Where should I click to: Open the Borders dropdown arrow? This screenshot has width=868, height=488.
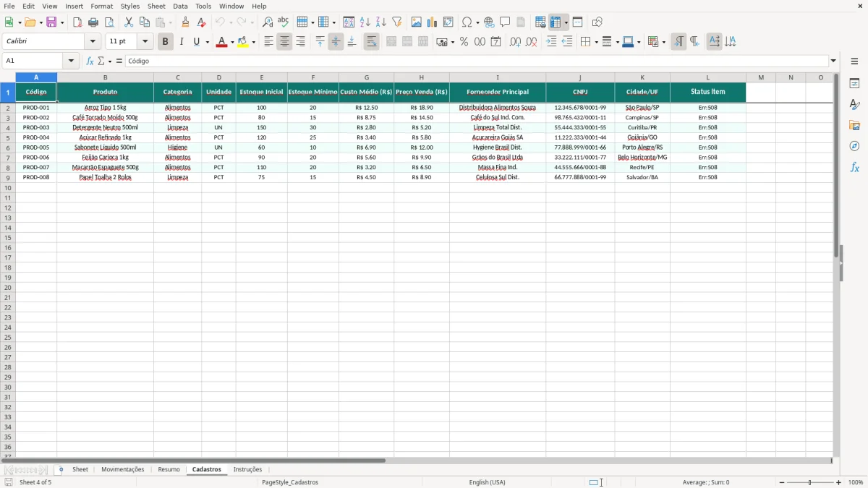click(595, 42)
